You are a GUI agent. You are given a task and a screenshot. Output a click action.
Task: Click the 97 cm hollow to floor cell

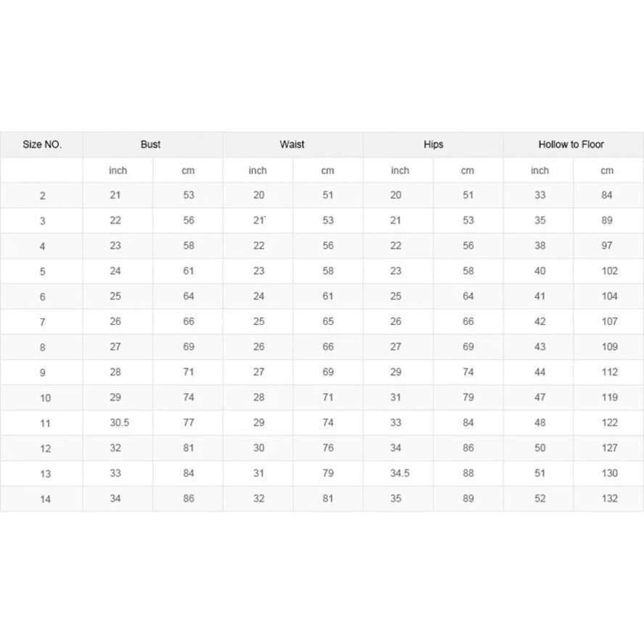pos(607,246)
